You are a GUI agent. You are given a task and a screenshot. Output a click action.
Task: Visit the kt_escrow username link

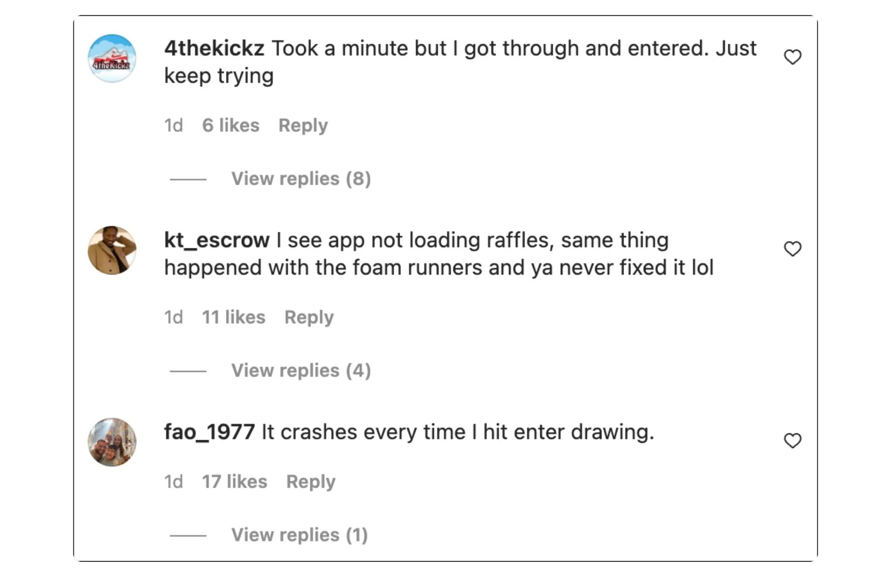(217, 240)
